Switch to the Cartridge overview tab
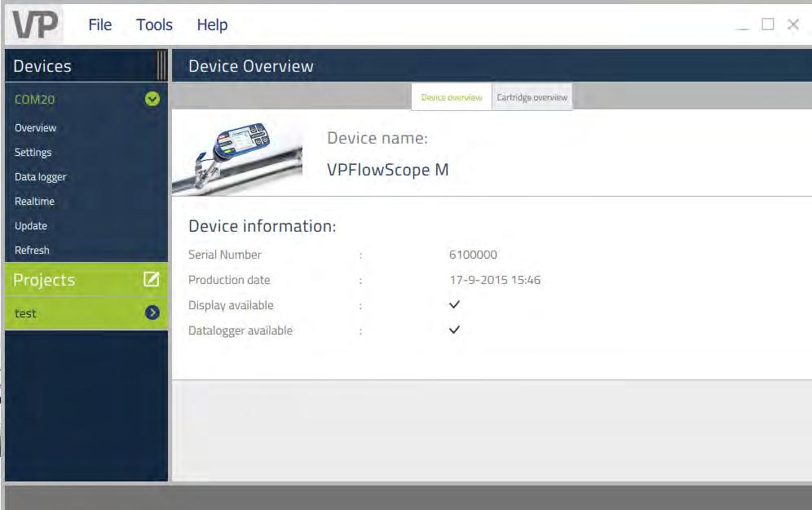Screen dimensions: 812x510 point(532,97)
